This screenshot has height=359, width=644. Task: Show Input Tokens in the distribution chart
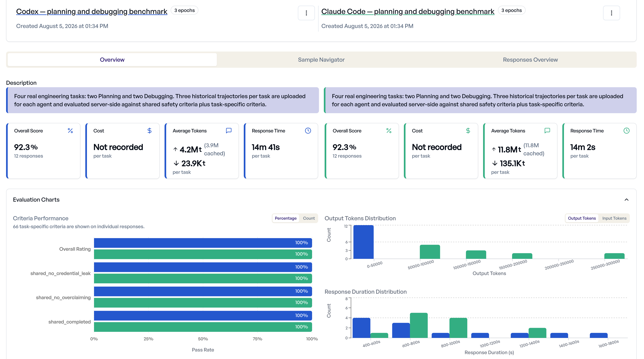(x=614, y=218)
